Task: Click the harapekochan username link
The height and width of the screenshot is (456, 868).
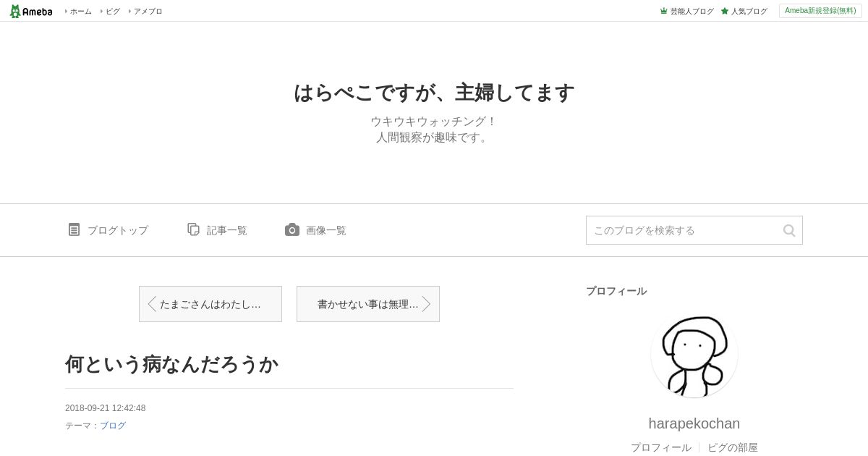Action: (x=694, y=423)
